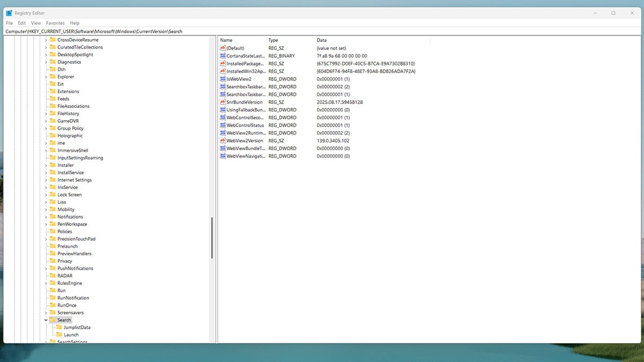Expand the CrossDeviceResume key
This screenshot has height=362, width=644.
(46, 40)
